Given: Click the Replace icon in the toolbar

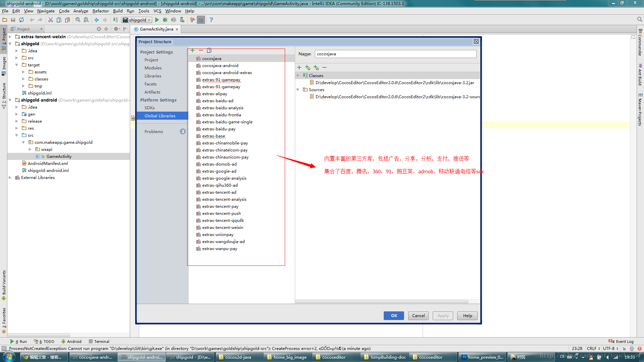Looking at the screenshot, I should tap(86, 20).
